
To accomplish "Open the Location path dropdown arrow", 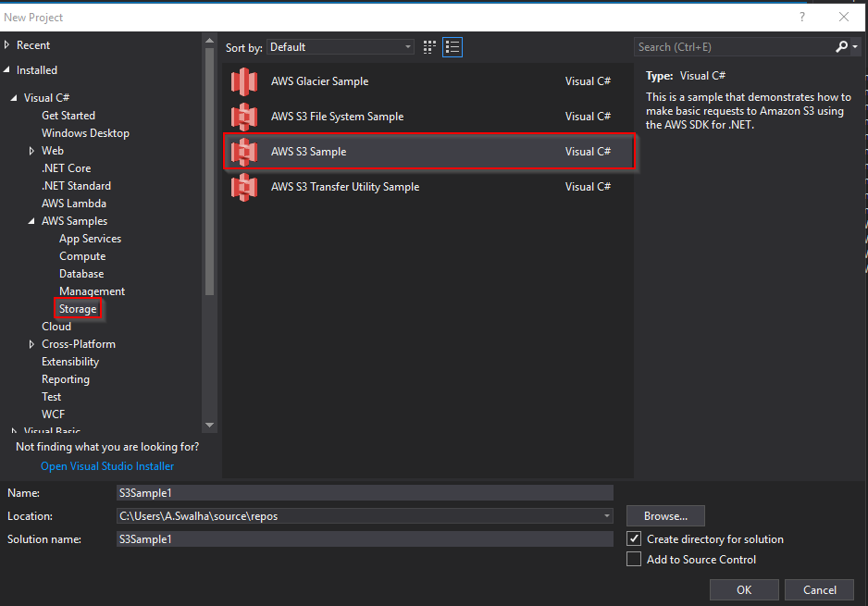I will pos(607,515).
